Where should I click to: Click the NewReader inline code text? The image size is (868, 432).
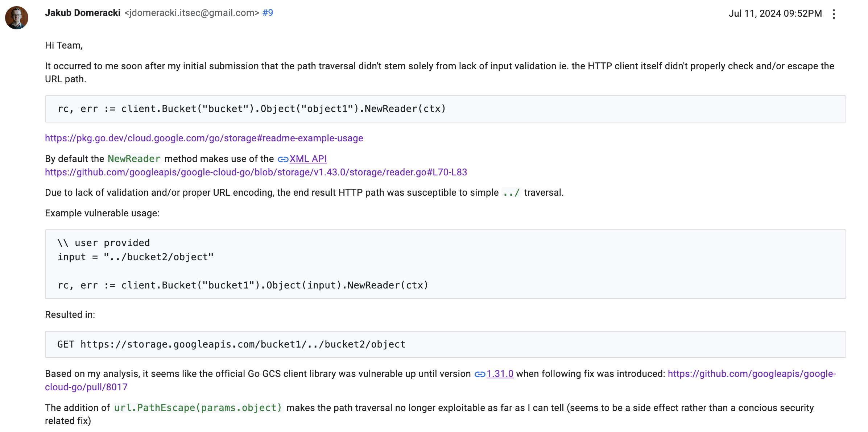pyautogui.click(x=134, y=159)
